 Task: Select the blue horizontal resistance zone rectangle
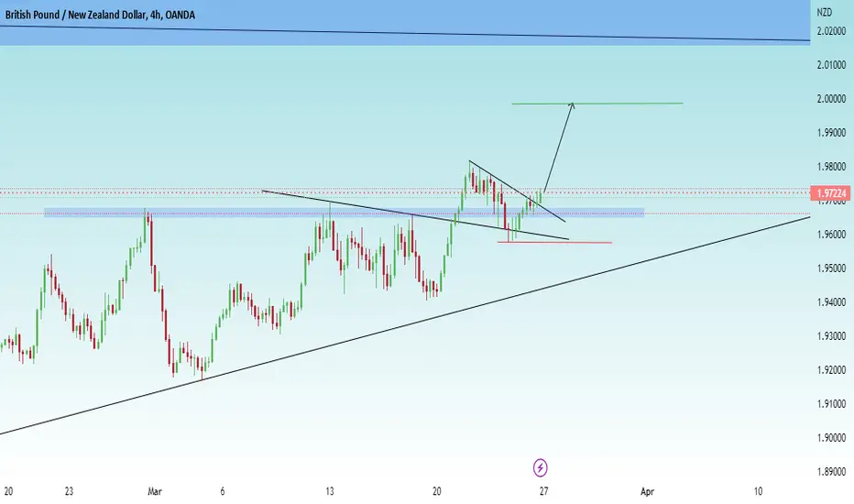tap(345, 213)
